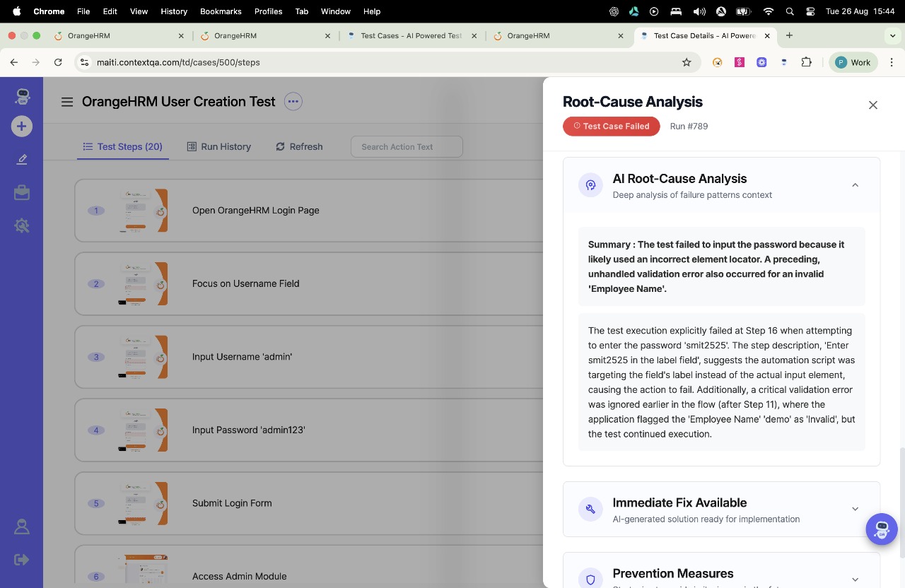This screenshot has width=905, height=588.
Task: Click the Refresh button
Action: tap(299, 146)
